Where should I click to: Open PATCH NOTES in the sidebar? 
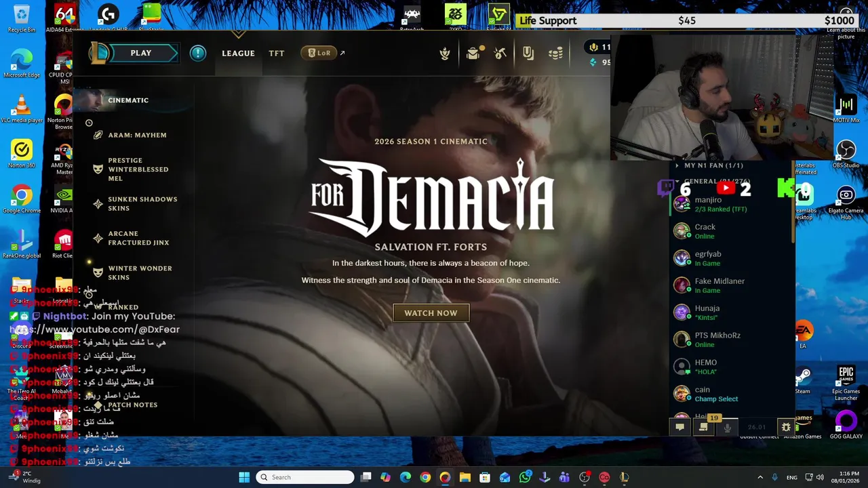132,405
